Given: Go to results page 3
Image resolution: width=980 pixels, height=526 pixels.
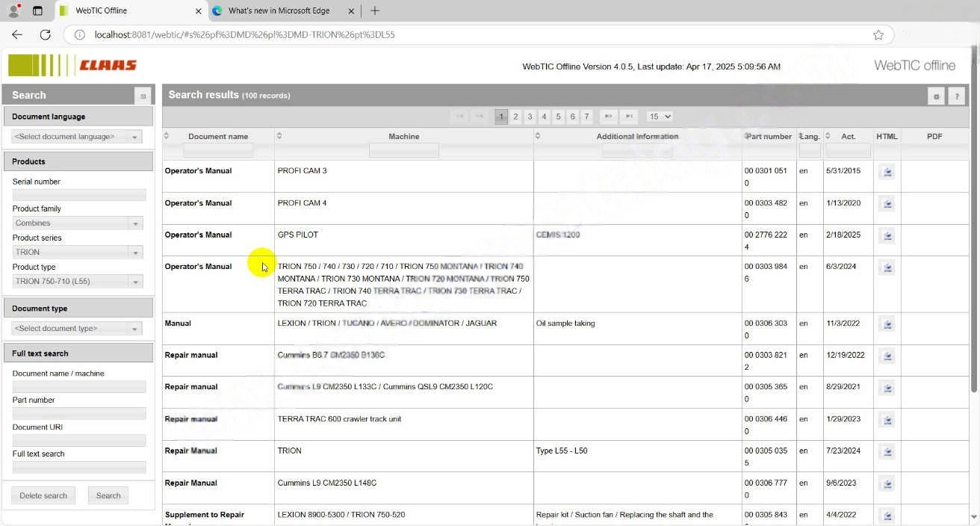Looking at the screenshot, I should click(530, 117).
